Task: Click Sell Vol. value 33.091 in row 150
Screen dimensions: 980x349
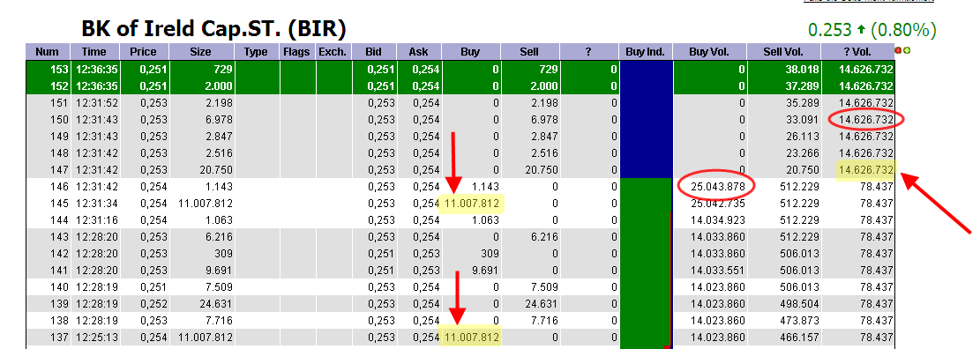Action: click(803, 119)
